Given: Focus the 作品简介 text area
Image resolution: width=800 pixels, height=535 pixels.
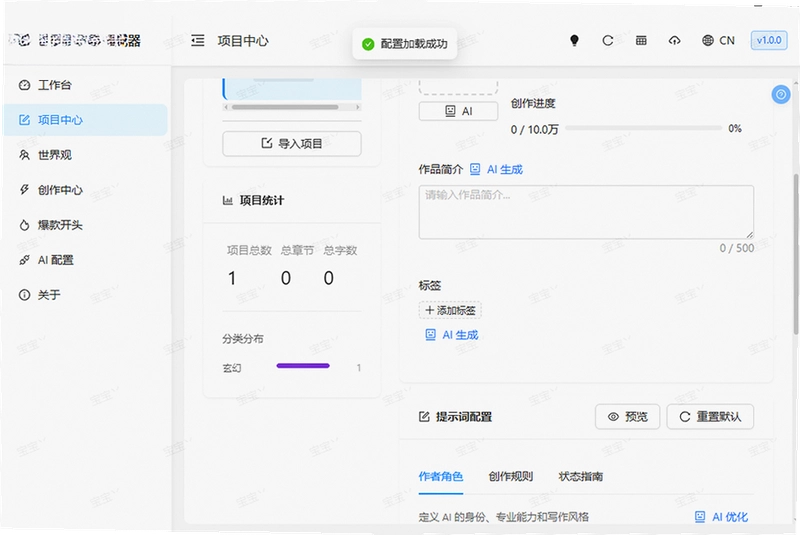Looking at the screenshot, I should point(586,212).
